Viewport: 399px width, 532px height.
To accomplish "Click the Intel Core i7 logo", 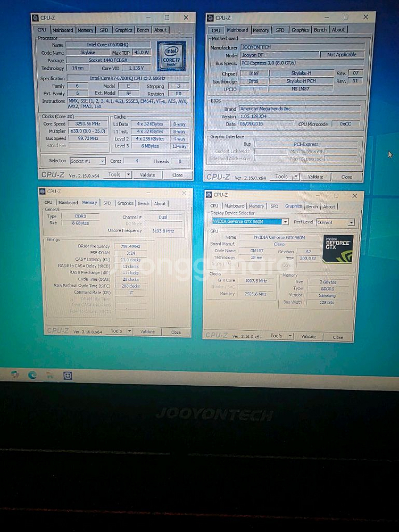I will (171, 56).
